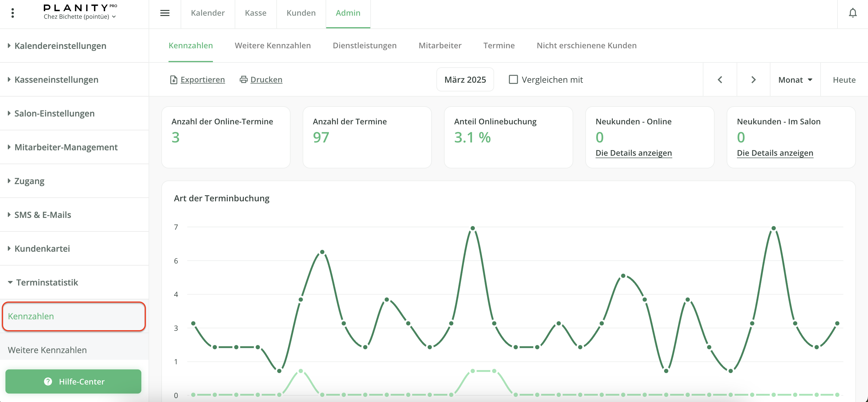Collapse the Terminstatistik section
This screenshot has width=868, height=402.
(x=47, y=282)
